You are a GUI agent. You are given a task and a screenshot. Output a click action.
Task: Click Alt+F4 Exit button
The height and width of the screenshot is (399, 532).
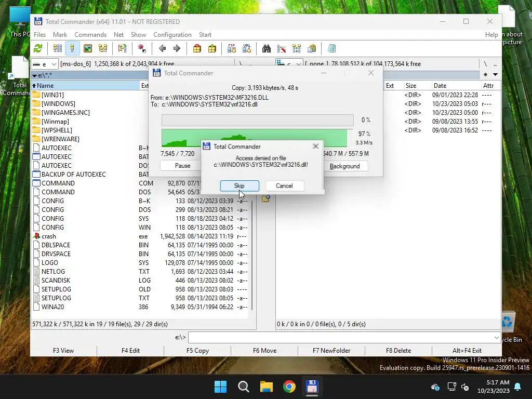(467, 351)
